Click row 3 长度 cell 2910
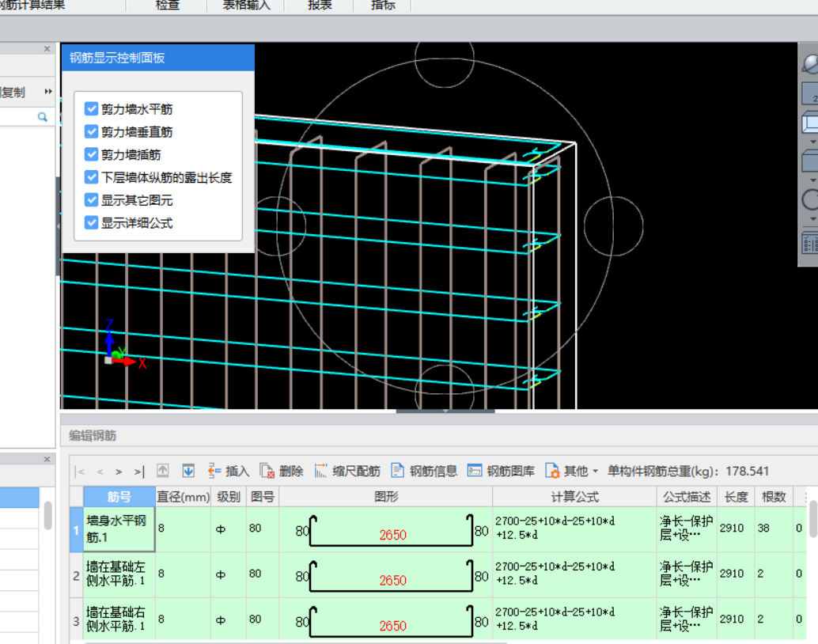The height and width of the screenshot is (644, 818). click(736, 619)
